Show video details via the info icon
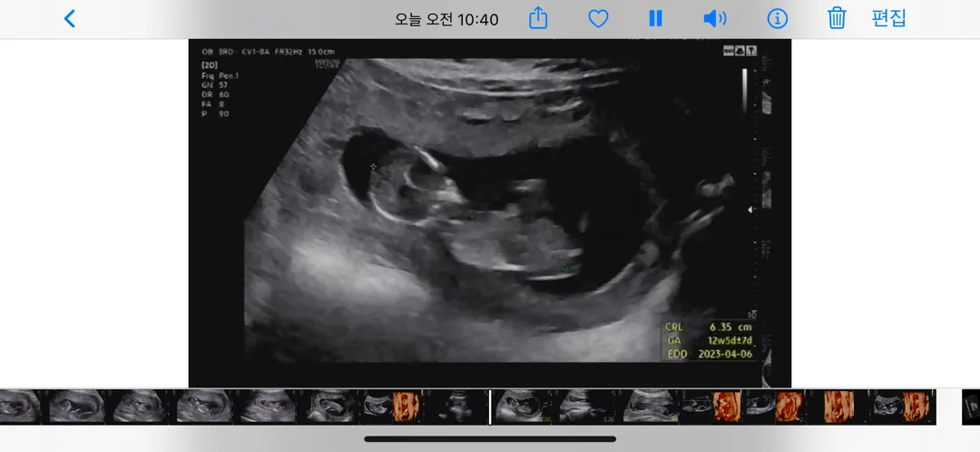The height and width of the screenshot is (452, 980). 777,19
